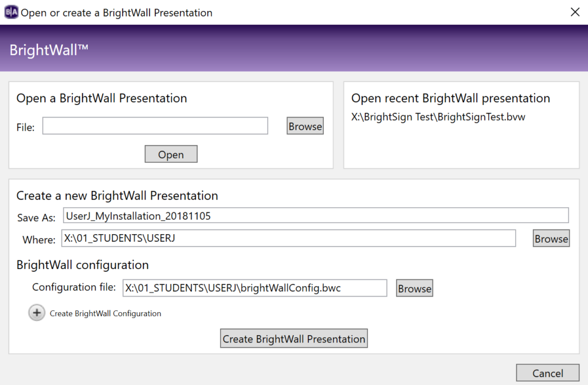
Task: Click the plus icon for Create BrightWall Configuration
Action: tap(37, 313)
